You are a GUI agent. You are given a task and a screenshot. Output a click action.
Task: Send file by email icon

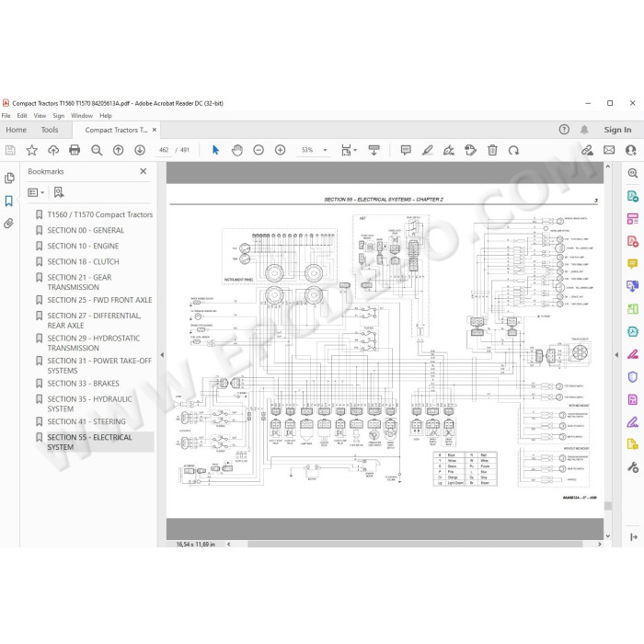coord(609,150)
